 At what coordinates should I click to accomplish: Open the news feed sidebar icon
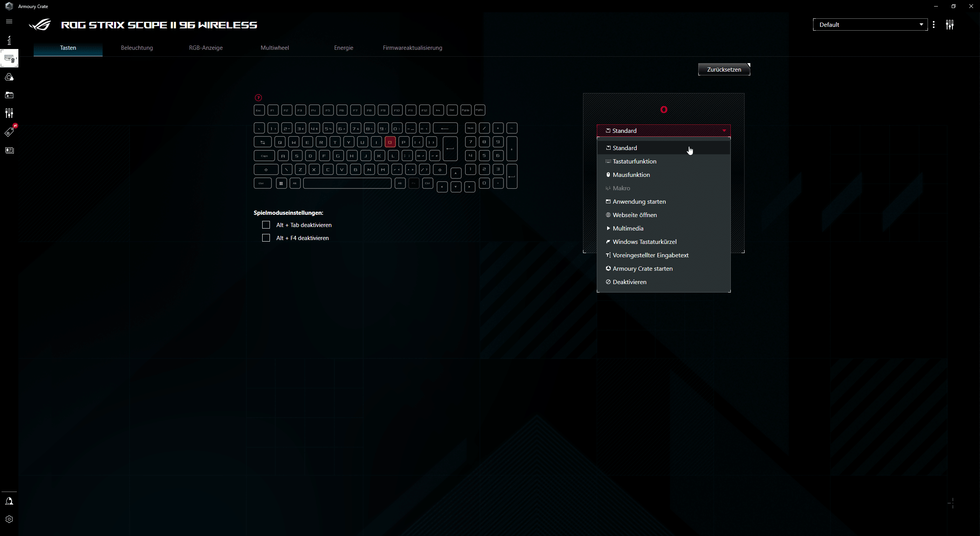pos(9,150)
